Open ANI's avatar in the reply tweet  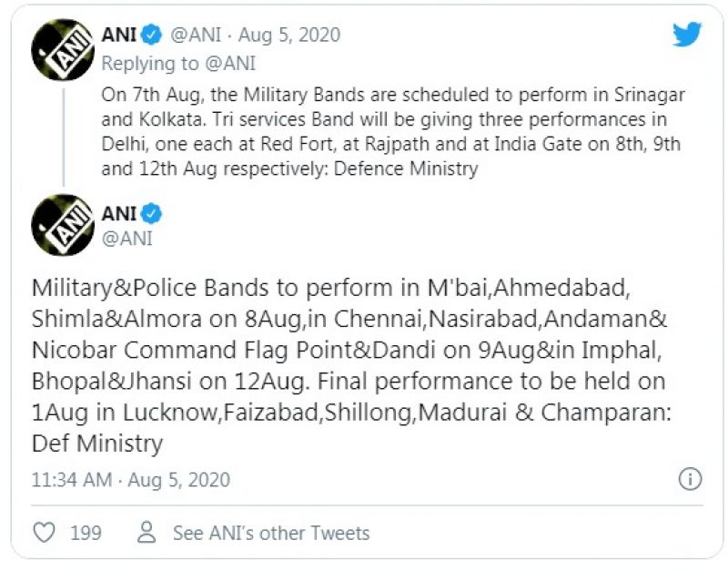pos(63,47)
